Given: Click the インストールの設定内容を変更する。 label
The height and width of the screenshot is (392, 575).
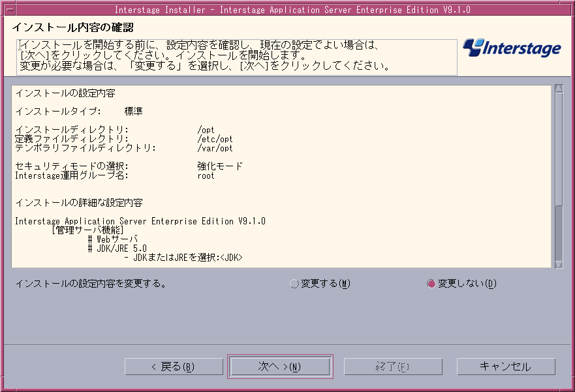Looking at the screenshot, I should 91,284.
